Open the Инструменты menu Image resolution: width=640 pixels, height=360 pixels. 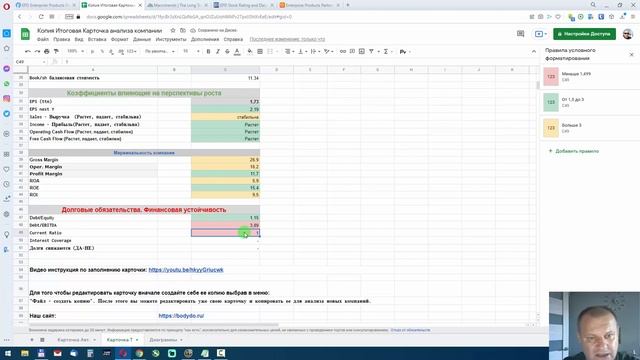[x=171, y=40]
